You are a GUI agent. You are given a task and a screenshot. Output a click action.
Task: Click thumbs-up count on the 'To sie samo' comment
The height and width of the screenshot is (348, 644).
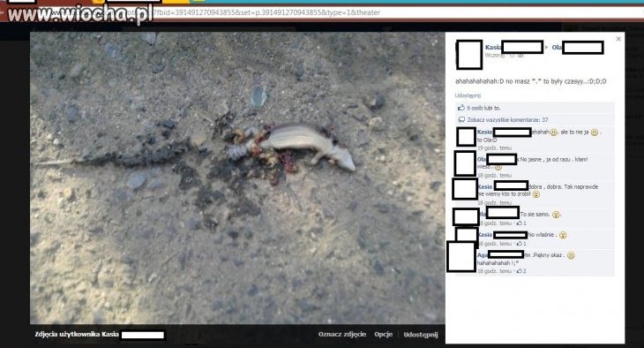click(521, 223)
